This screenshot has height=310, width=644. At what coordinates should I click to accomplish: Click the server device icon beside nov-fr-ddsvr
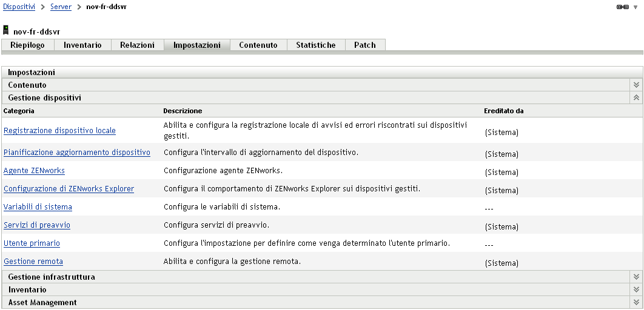7,30
